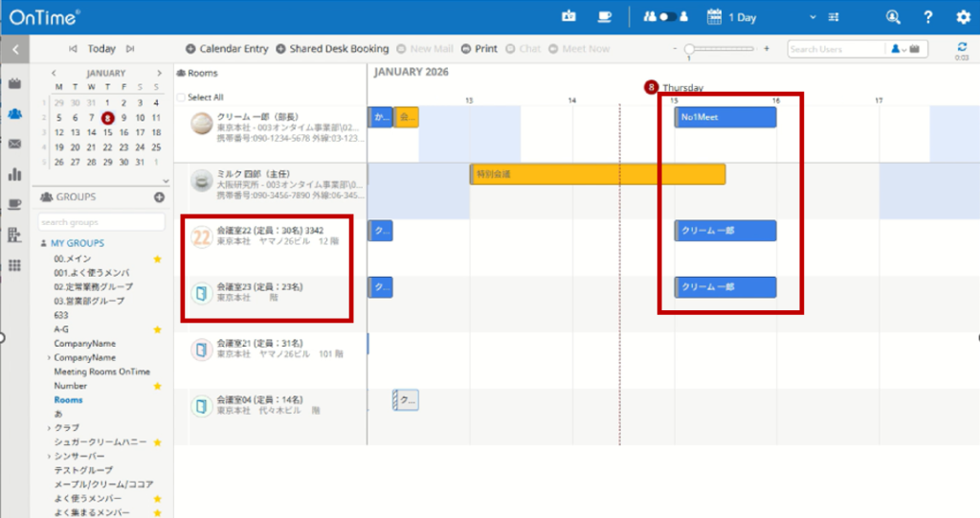Check the Select All checkbox
This screenshot has width=980, height=518.
pos(181,98)
